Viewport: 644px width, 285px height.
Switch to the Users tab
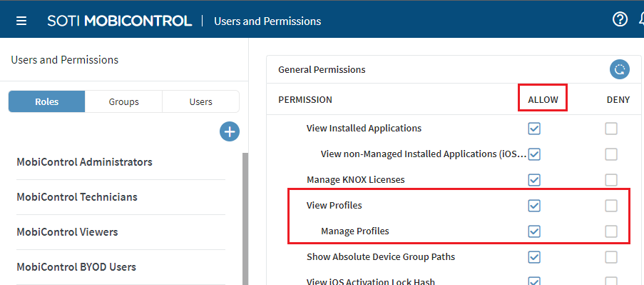[x=201, y=101]
